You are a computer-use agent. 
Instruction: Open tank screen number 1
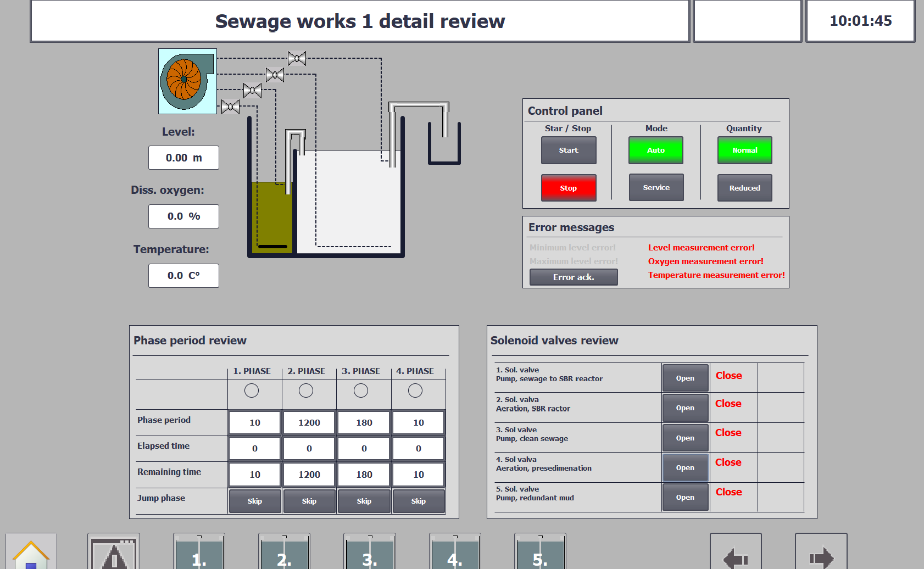pos(199,553)
